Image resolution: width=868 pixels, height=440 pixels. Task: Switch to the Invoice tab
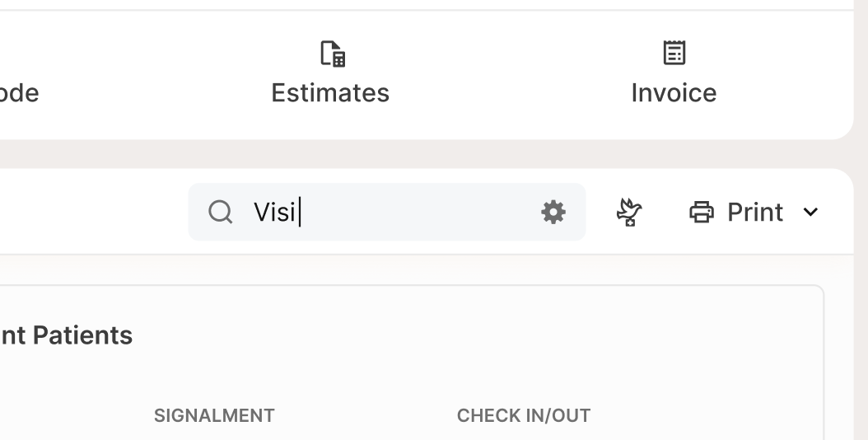[674, 92]
